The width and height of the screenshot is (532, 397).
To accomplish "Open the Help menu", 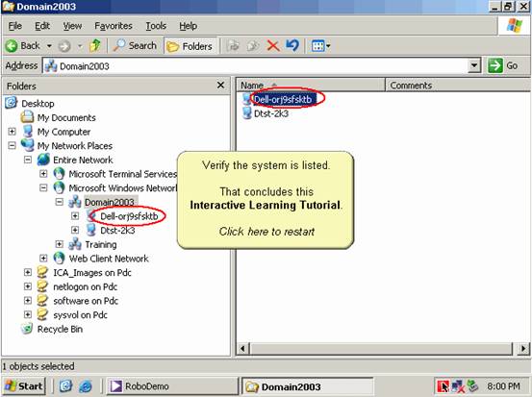I will point(188,26).
